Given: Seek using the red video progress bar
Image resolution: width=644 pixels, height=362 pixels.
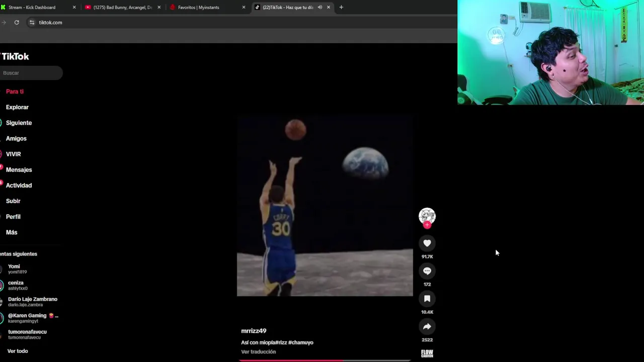Looking at the screenshot, I should 325,360.
